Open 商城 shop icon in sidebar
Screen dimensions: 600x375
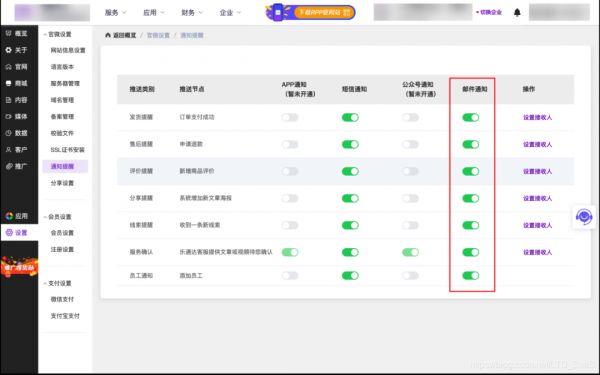point(8,83)
